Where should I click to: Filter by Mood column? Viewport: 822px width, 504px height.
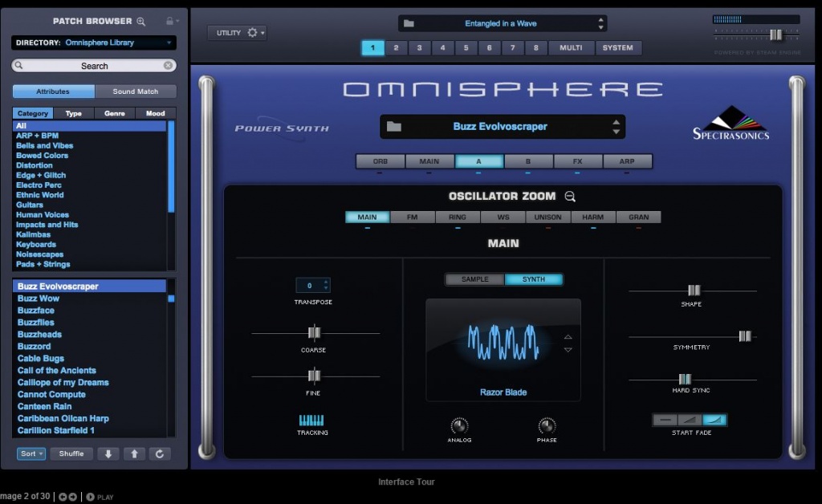155,113
